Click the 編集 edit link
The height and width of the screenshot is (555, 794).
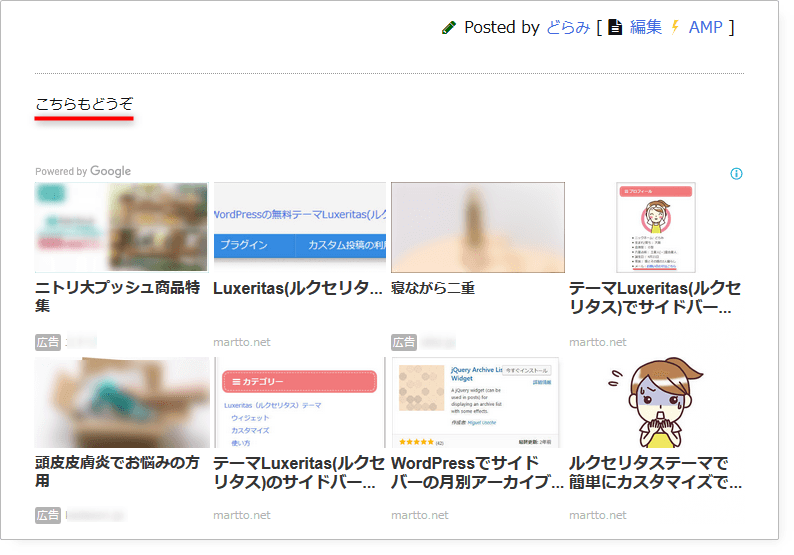(x=645, y=28)
